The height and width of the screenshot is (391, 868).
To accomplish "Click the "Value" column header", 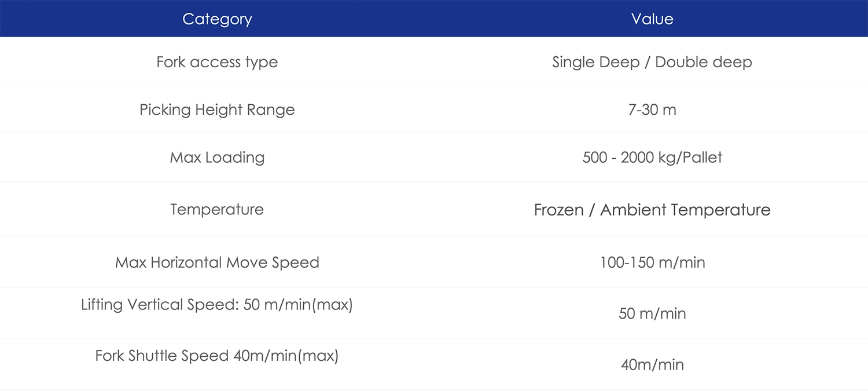I will (x=652, y=19).
